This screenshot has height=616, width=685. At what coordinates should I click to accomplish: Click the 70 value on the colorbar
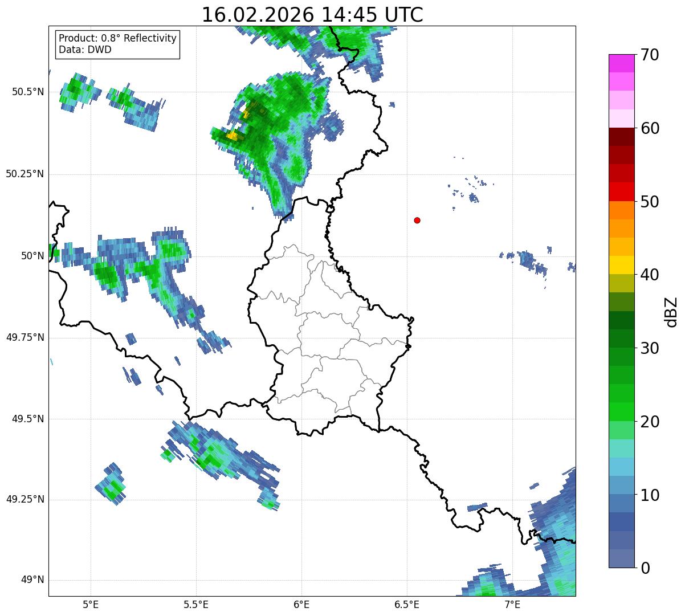coord(650,55)
